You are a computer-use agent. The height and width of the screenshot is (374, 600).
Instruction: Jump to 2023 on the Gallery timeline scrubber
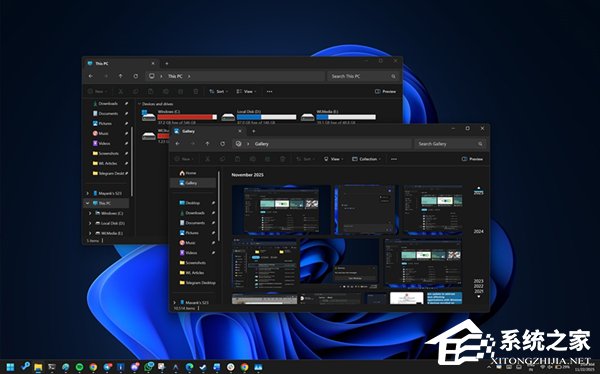478,281
